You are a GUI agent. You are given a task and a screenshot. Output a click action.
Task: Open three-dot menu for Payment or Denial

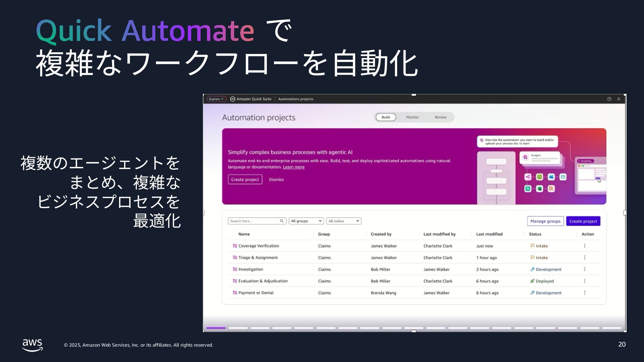584,293
